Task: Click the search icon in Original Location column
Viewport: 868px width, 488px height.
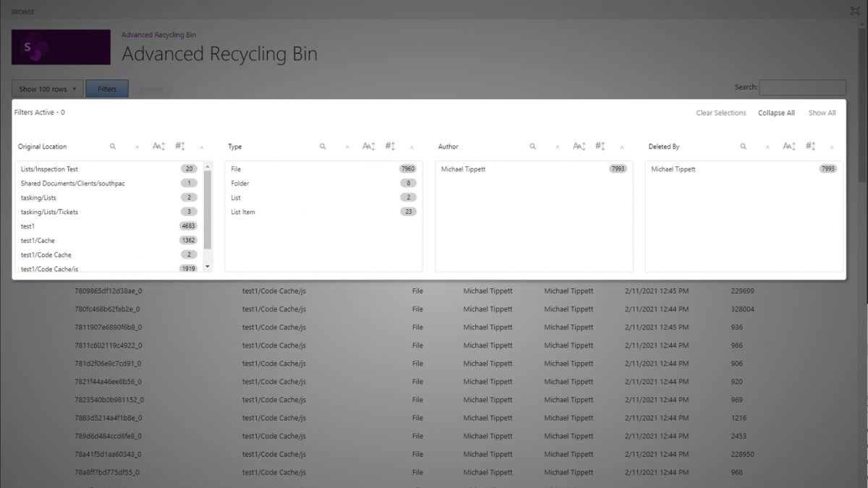Action: (x=113, y=146)
